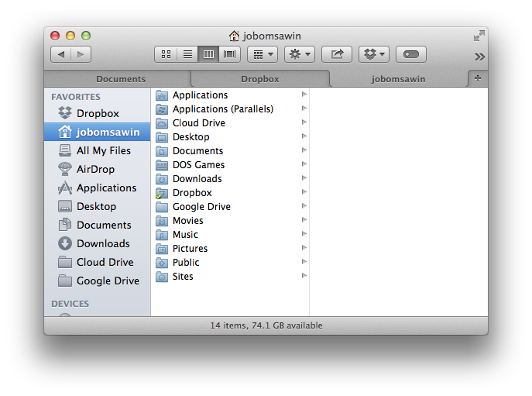Screen dimensions: 532x396
Task: Expand Movies via its disclosure arrow
Action: [x=304, y=220]
